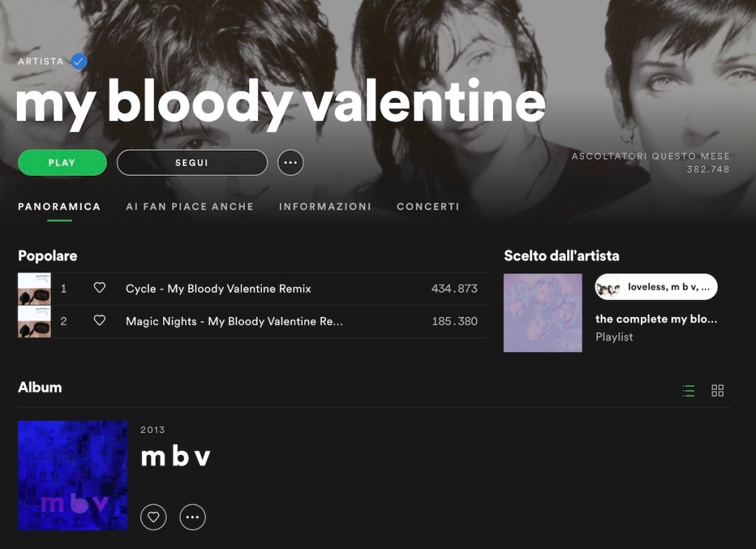Open the m b v album cover
Viewport: 756px width, 549px height.
(73, 476)
